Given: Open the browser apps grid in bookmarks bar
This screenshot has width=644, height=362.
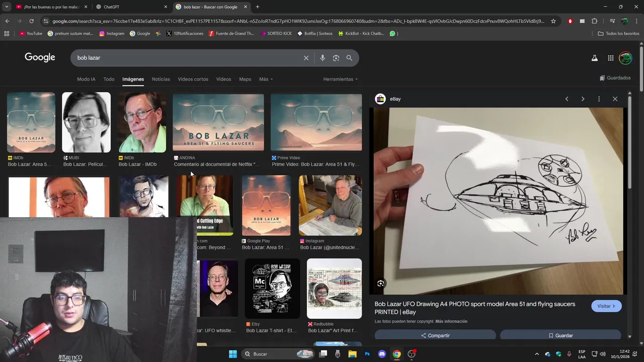Looking at the screenshot, I should (7, 34).
